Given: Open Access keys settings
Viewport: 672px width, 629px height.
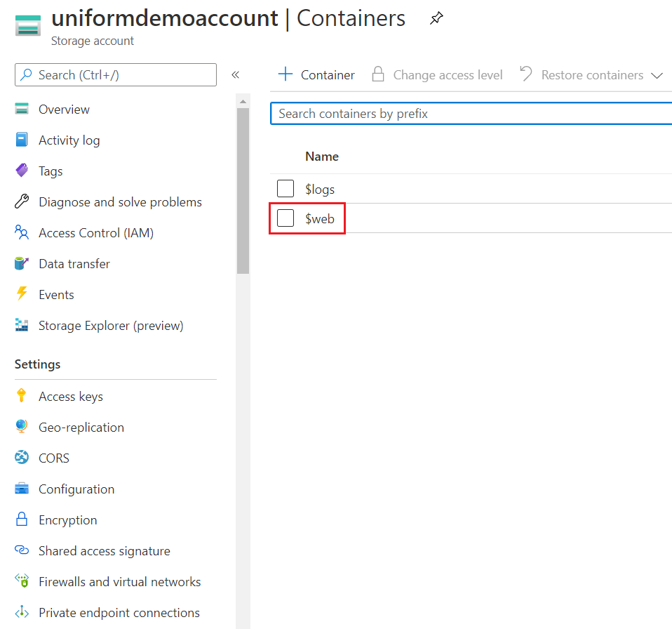Looking at the screenshot, I should pyautogui.click(x=71, y=397).
